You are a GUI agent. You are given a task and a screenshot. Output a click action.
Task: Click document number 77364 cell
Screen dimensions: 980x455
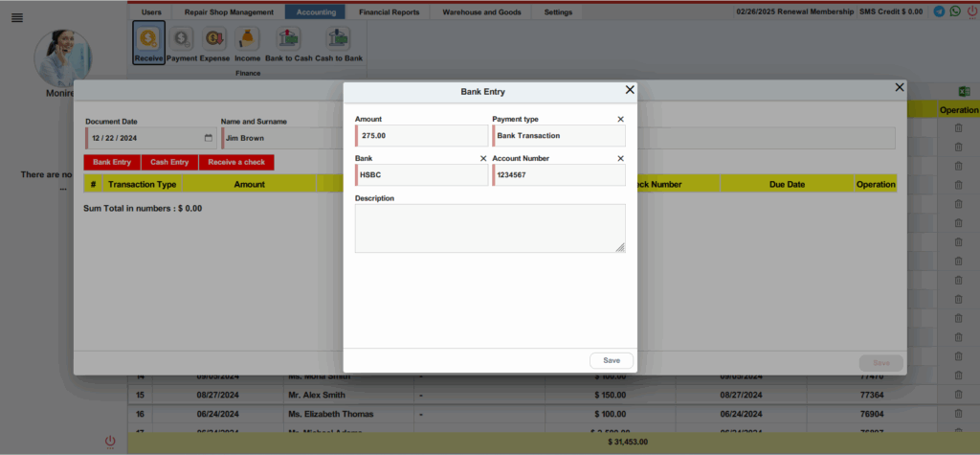871,395
